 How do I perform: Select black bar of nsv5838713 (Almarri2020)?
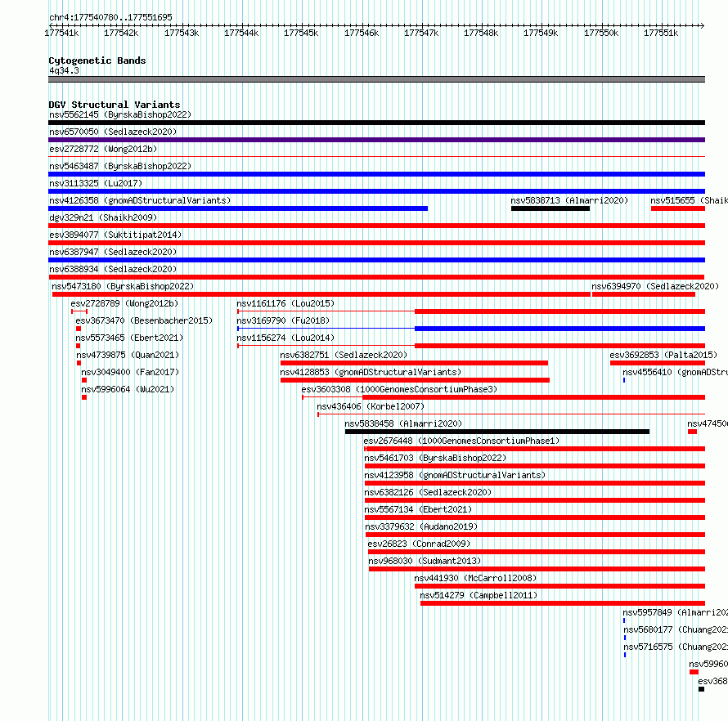[x=550, y=208]
